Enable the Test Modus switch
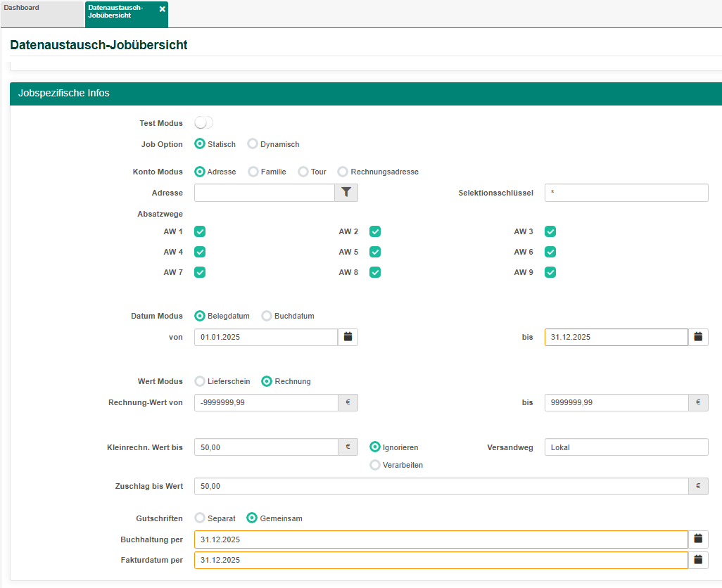The height and width of the screenshot is (588, 722). [203, 123]
